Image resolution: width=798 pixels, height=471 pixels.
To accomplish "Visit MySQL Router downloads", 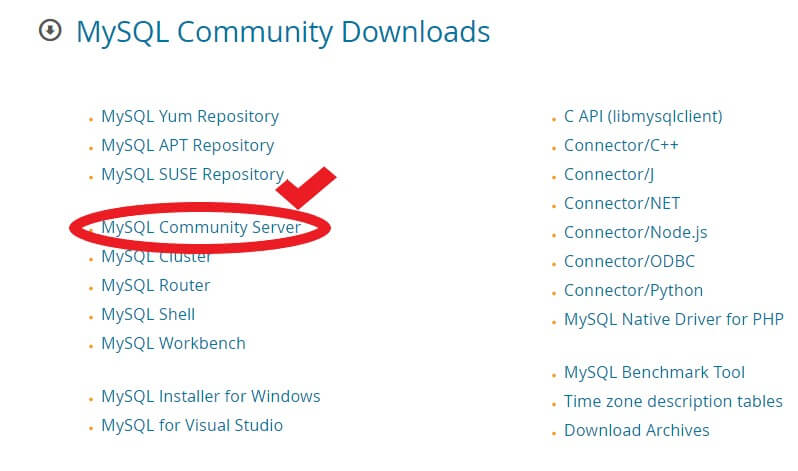I will (x=156, y=285).
